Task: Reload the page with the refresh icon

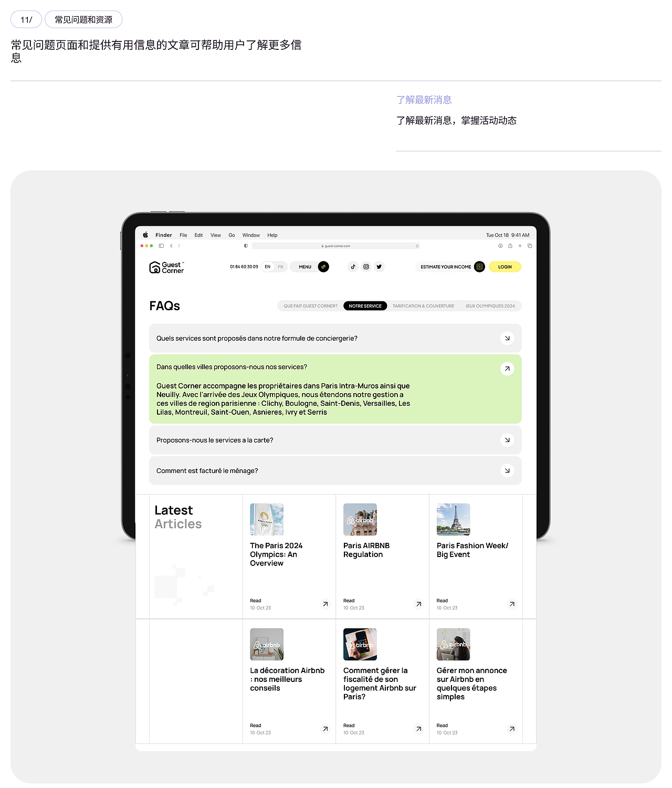Action: (x=417, y=246)
